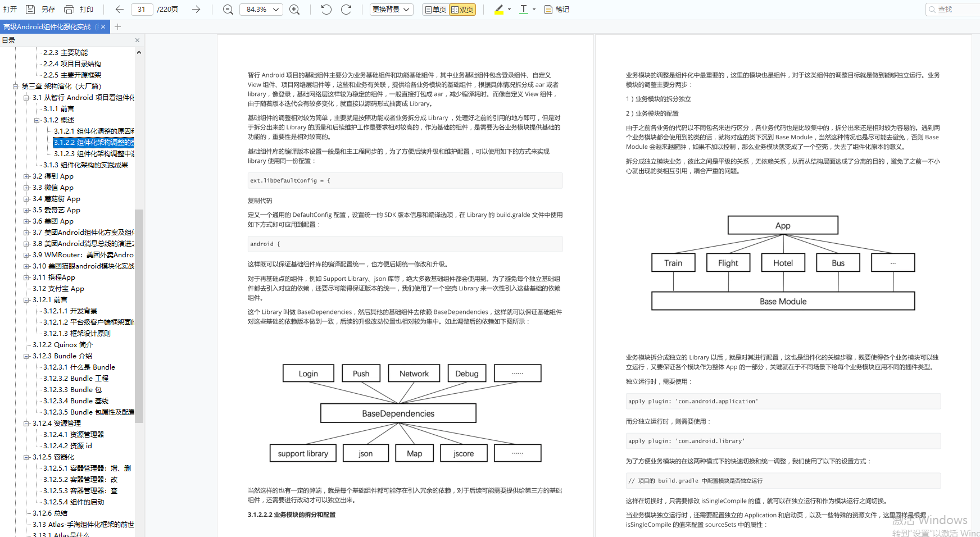The image size is (980, 537).
Task: Open a file with the 打开 button
Action: [x=10, y=10]
